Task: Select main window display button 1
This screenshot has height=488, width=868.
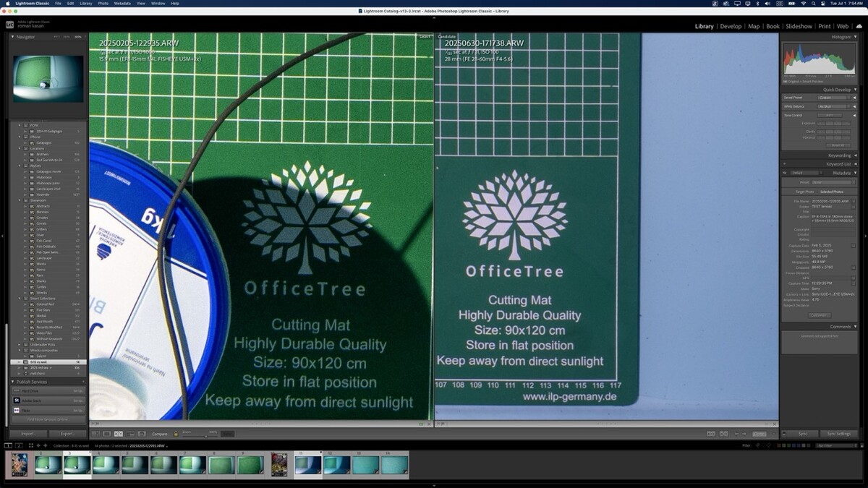Action: tap(8, 445)
